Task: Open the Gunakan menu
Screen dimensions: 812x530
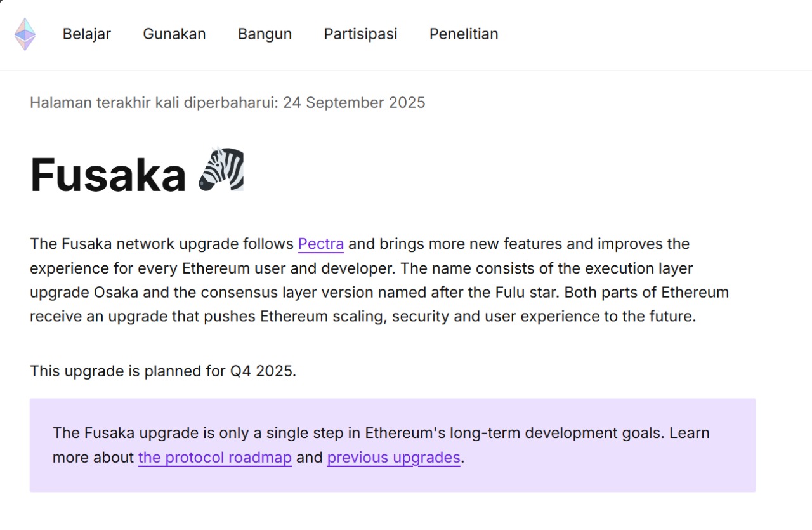Action: [x=174, y=34]
